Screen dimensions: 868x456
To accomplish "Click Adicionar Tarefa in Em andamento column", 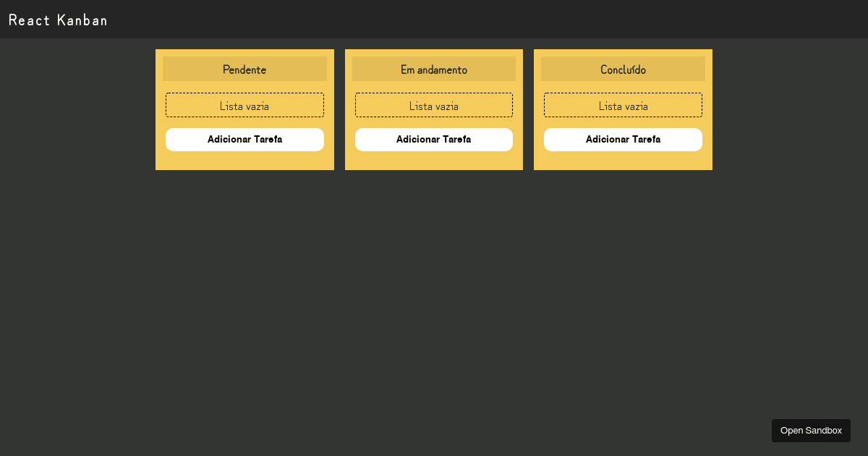I will (434, 140).
